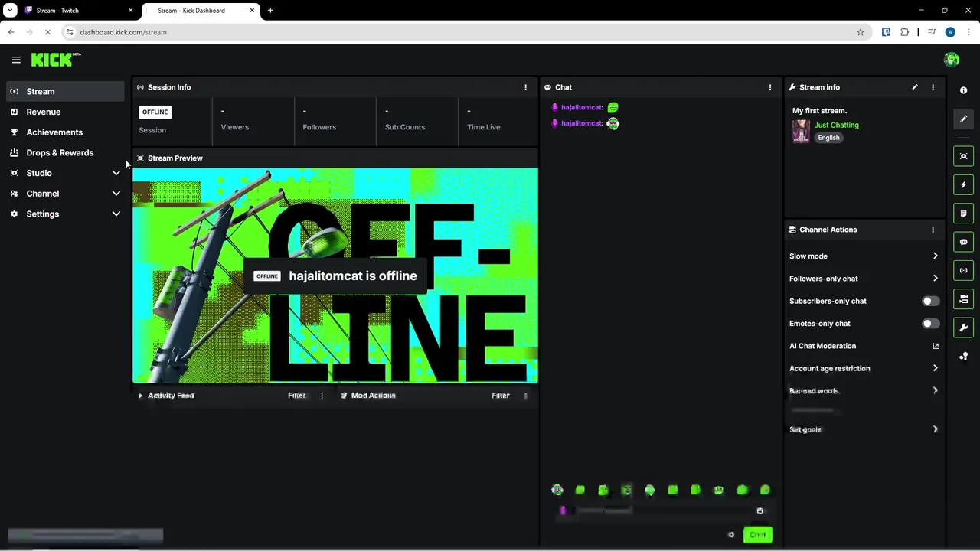Click Just Chatting category link
The height and width of the screenshot is (551, 980).
(836, 125)
